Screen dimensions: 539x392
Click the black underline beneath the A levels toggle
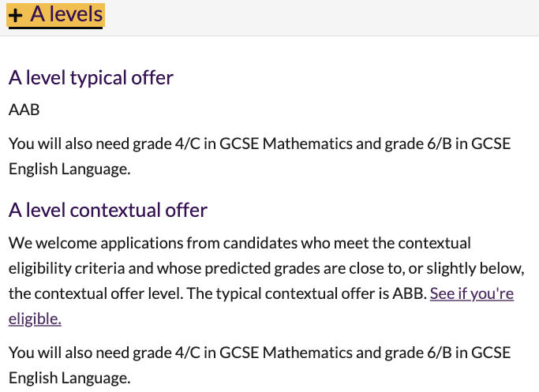tap(55, 28)
